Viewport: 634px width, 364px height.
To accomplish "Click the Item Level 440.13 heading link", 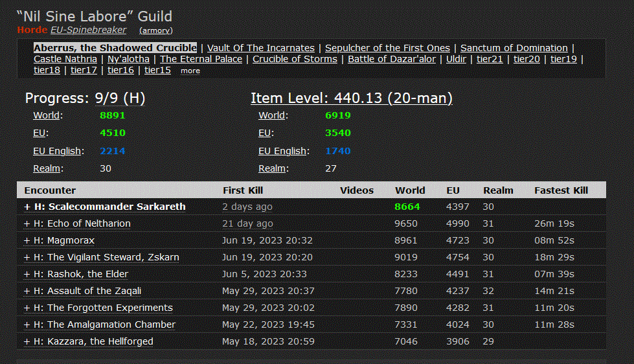I will [352, 98].
